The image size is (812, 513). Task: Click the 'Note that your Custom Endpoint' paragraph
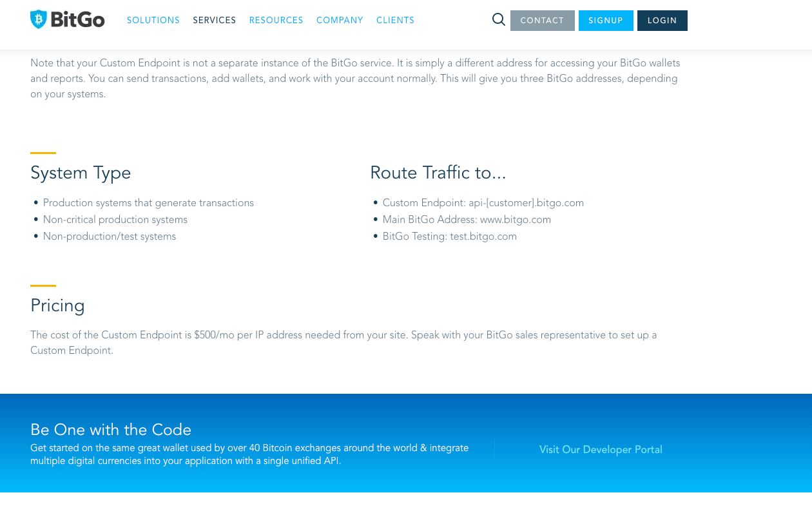point(355,79)
